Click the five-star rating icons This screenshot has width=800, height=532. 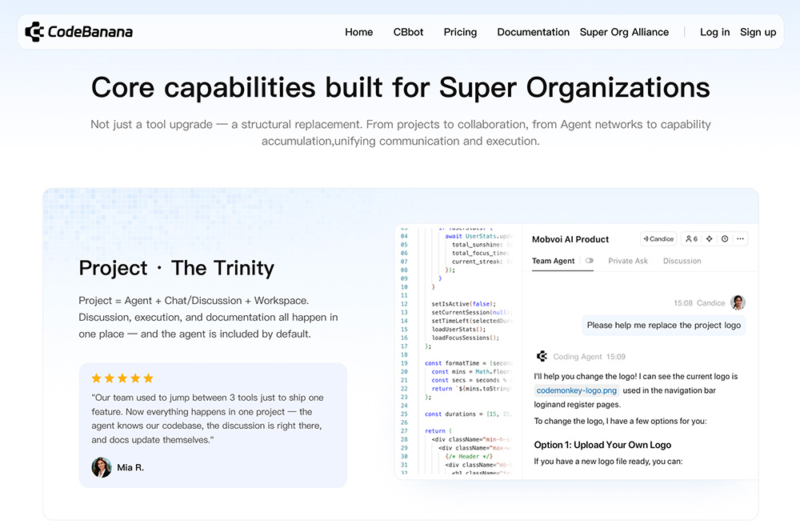click(x=122, y=378)
